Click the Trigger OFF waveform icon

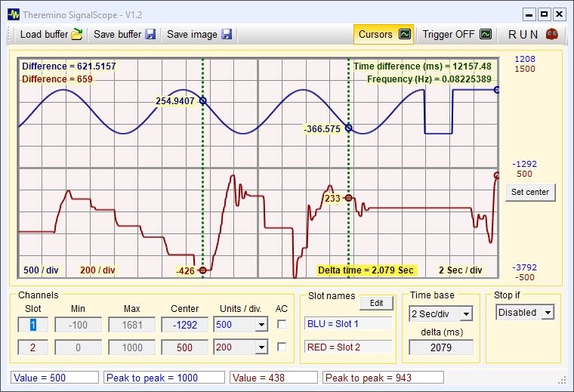pyautogui.click(x=486, y=34)
